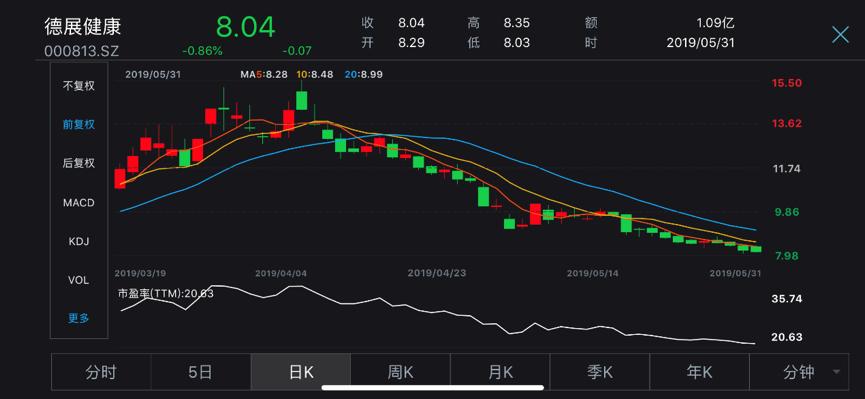Image resolution: width=865 pixels, height=399 pixels.
Task: Click the -0.86% change percentage
Action: [202, 51]
